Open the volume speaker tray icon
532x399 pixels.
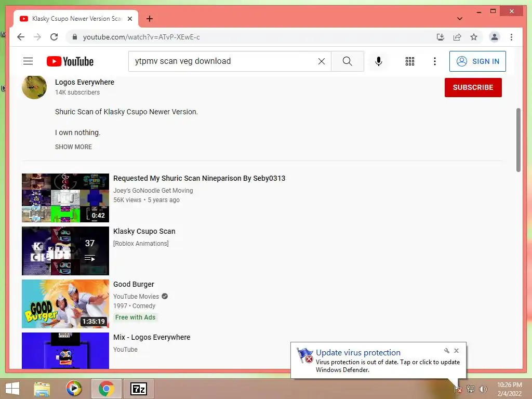click(x=483, y=389)
